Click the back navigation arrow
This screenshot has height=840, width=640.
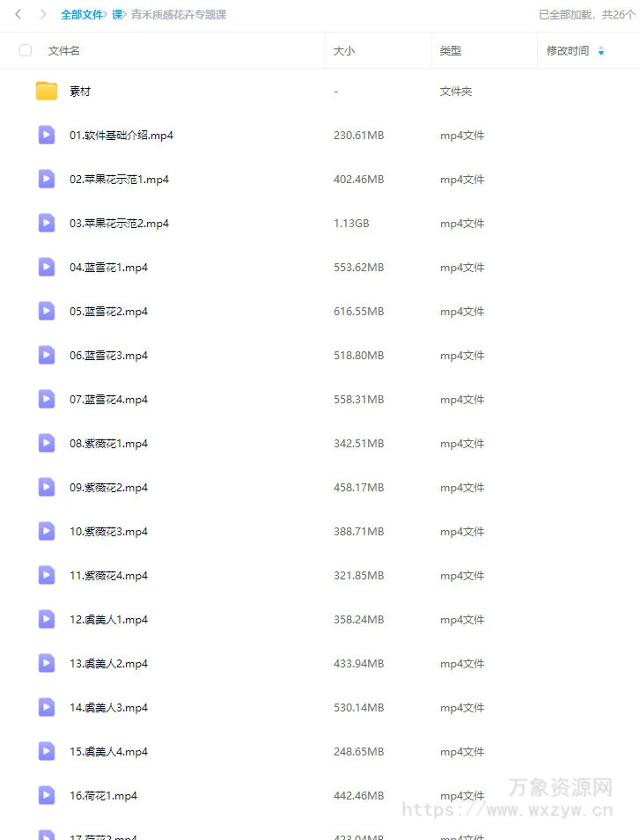tap(18, 14)
